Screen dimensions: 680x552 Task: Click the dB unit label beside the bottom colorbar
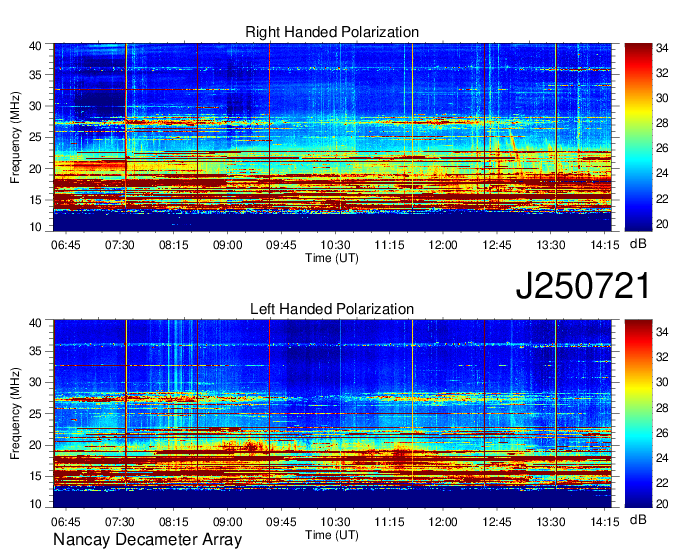coord(638,519)
